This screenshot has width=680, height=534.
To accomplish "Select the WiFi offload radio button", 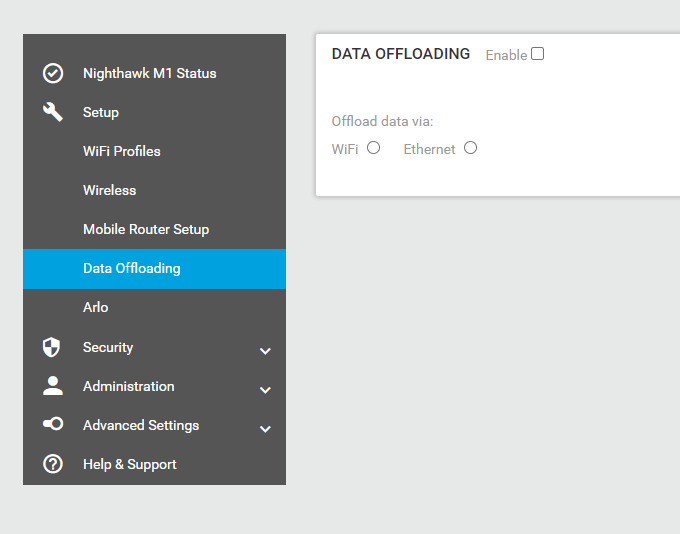I will point(373,148).
